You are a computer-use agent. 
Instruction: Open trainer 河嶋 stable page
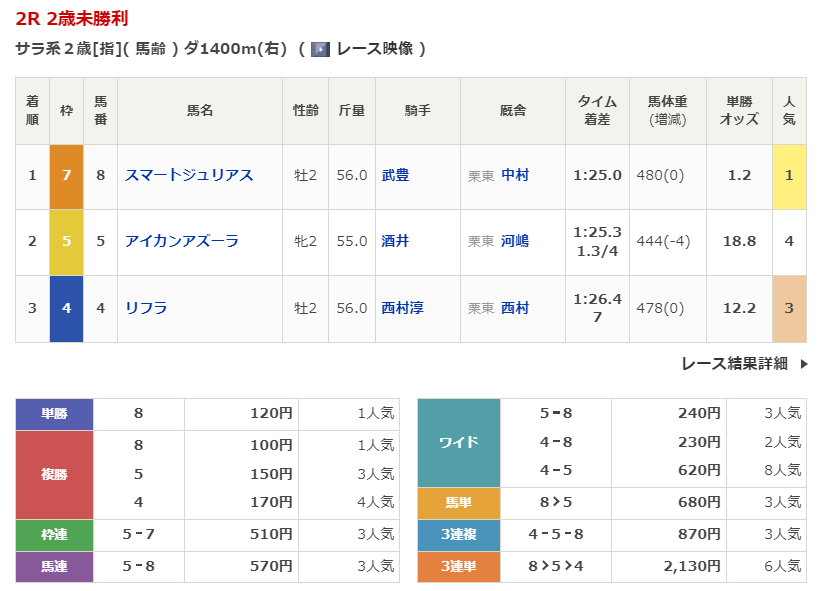(515, 241)
